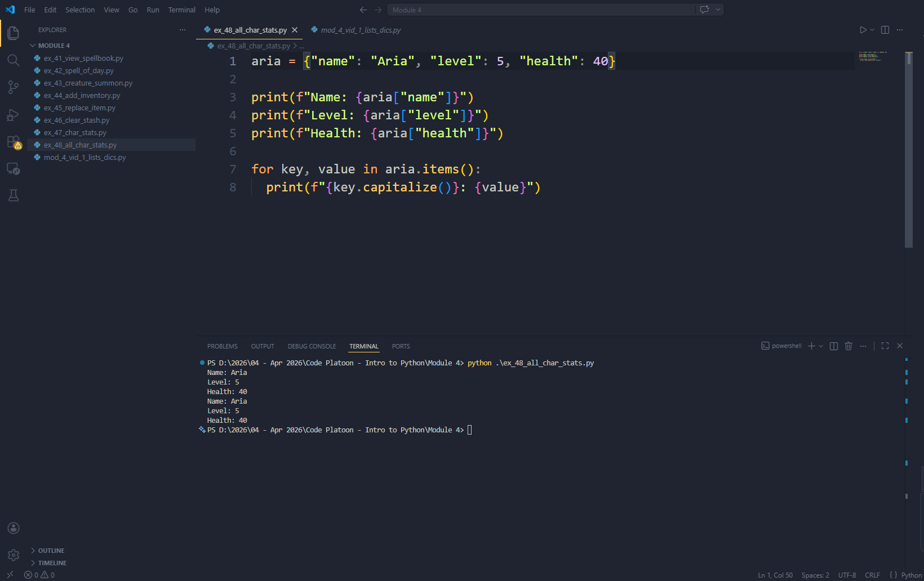The image size is (924, 581).
Task: Open the Help menu
Action: pos(212,10)
